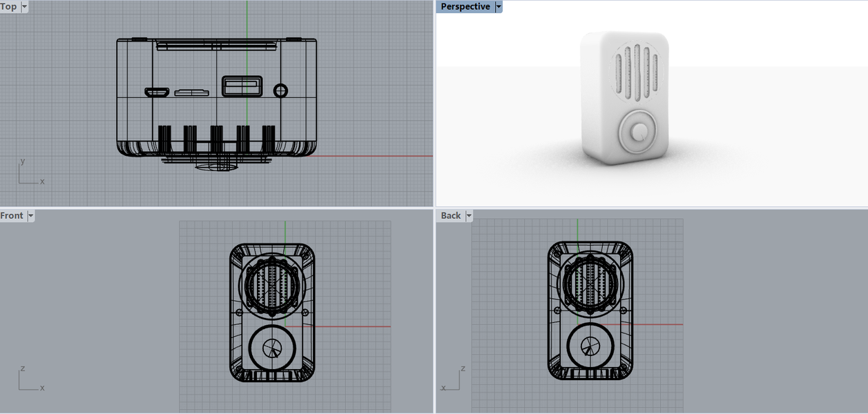Click the x-z axis icon in Front viewport
Viewport: 868px width, 414px height.
pyautogui.click(x=30, y=379)
